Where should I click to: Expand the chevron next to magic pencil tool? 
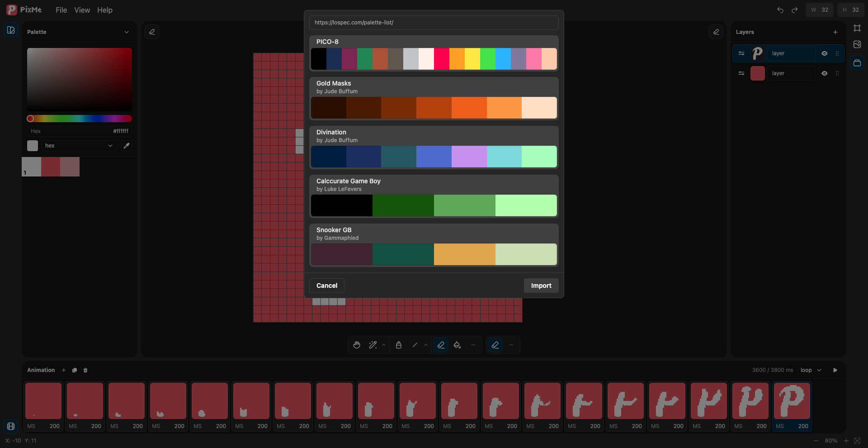384,345
